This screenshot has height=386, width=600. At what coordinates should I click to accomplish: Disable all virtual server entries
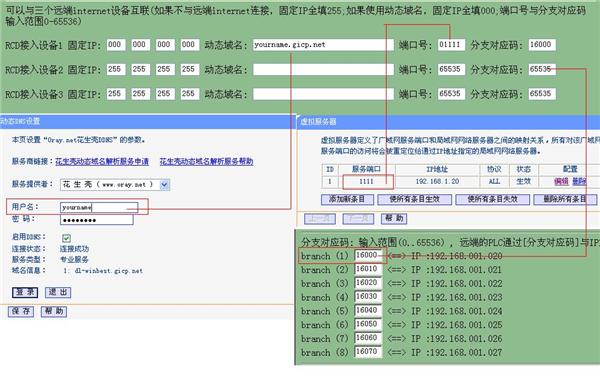point(492,199)
